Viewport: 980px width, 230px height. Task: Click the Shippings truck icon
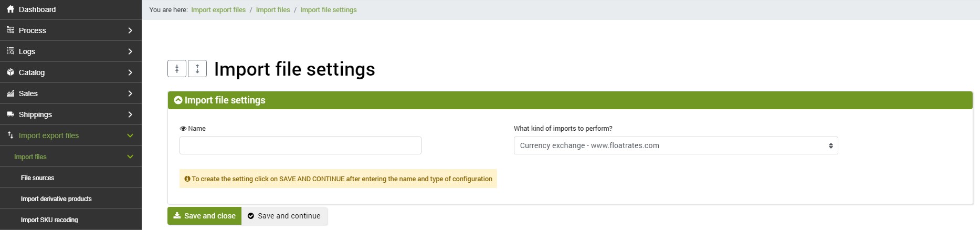tap(10, 114)
